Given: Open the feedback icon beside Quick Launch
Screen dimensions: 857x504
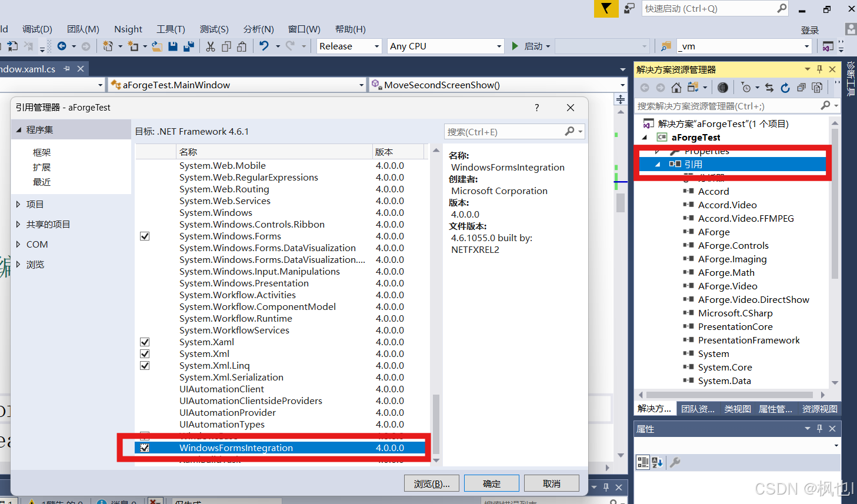Looking at the screenshot, I should 629,8.
